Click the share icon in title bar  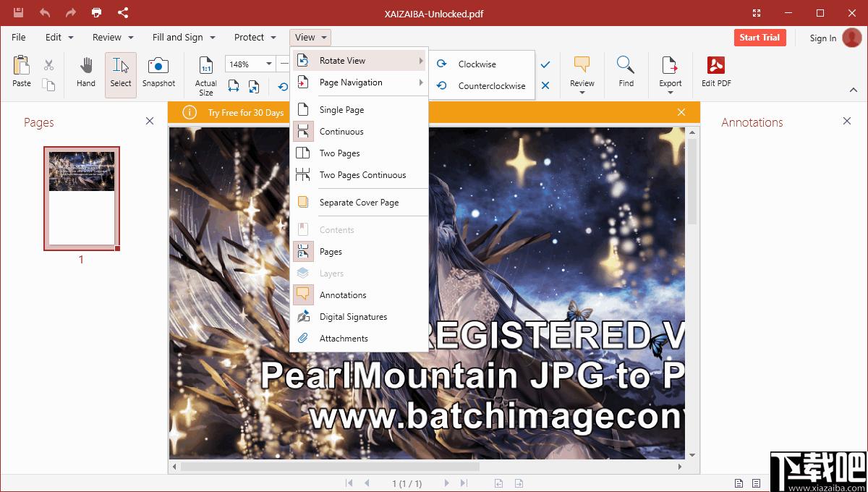coord(123,12)
